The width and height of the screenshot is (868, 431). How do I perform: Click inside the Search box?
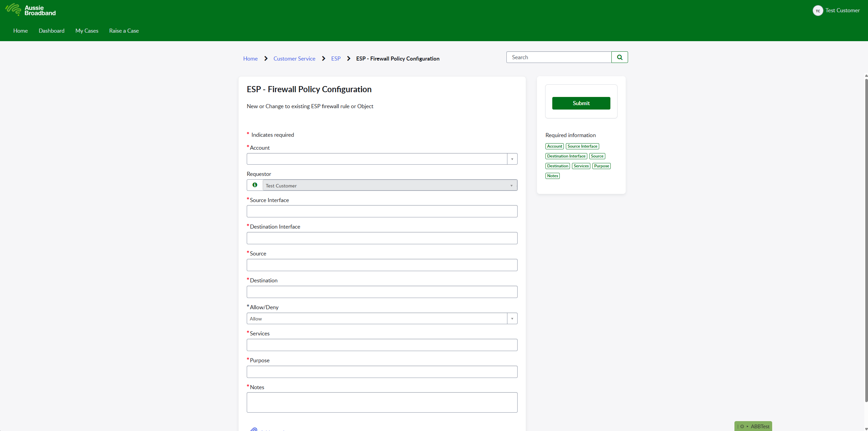pyautogui.click(x=557, y=57)
